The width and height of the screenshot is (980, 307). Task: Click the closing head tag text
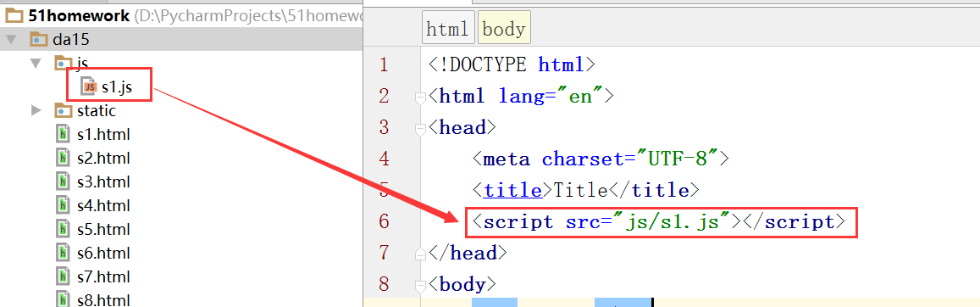click(468, 253)
